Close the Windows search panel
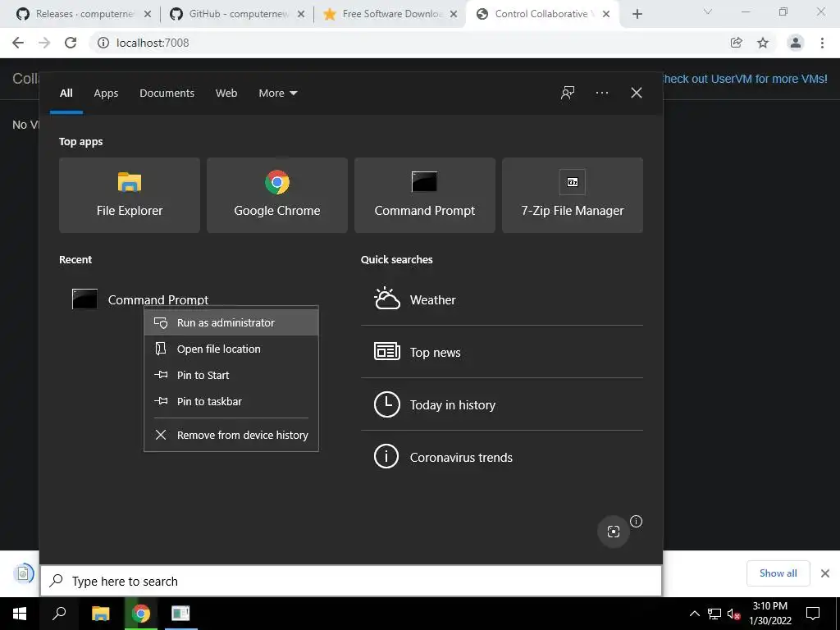 [637, 93]
